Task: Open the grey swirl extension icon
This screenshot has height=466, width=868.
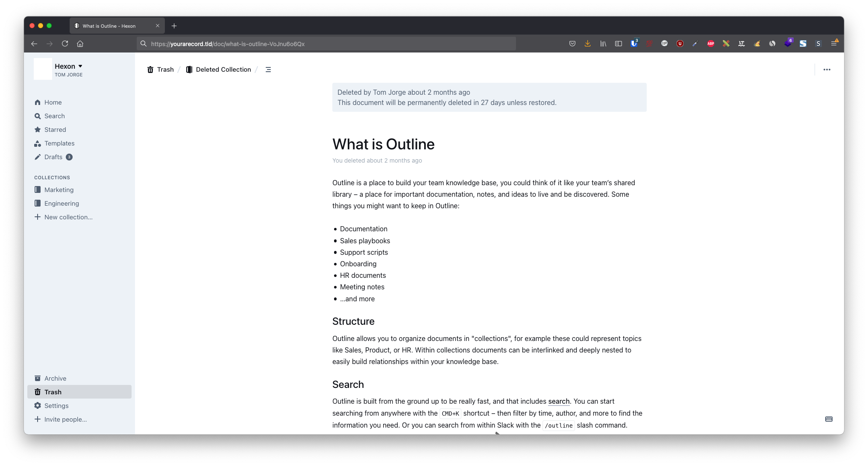Action: [x=772, y=44]
